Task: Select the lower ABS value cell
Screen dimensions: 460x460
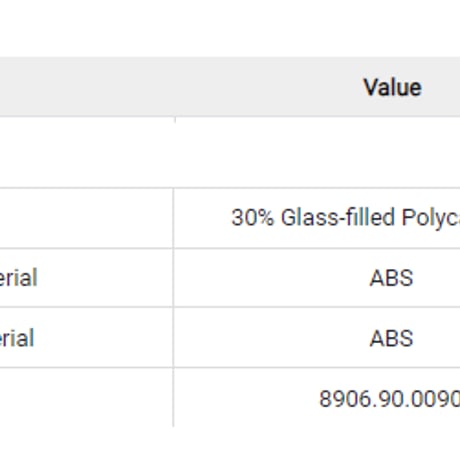Action: click(x=317, y=338)
